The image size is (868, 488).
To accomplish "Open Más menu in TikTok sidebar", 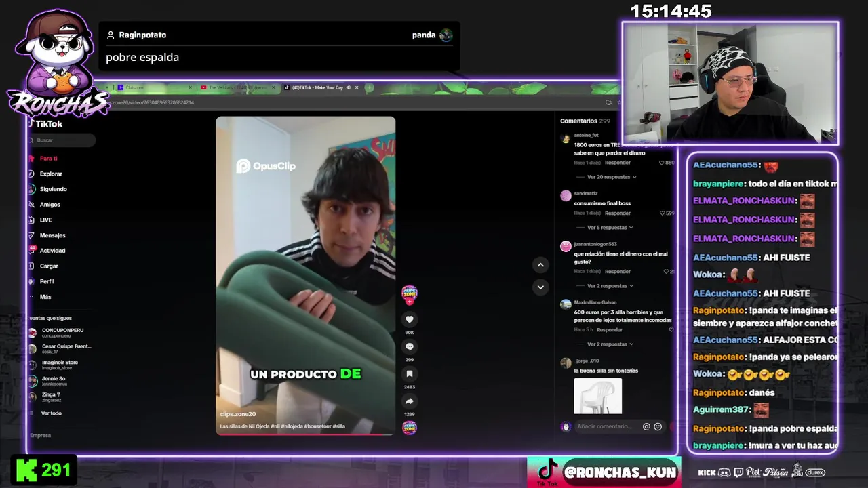I will [x=45, y=297].
